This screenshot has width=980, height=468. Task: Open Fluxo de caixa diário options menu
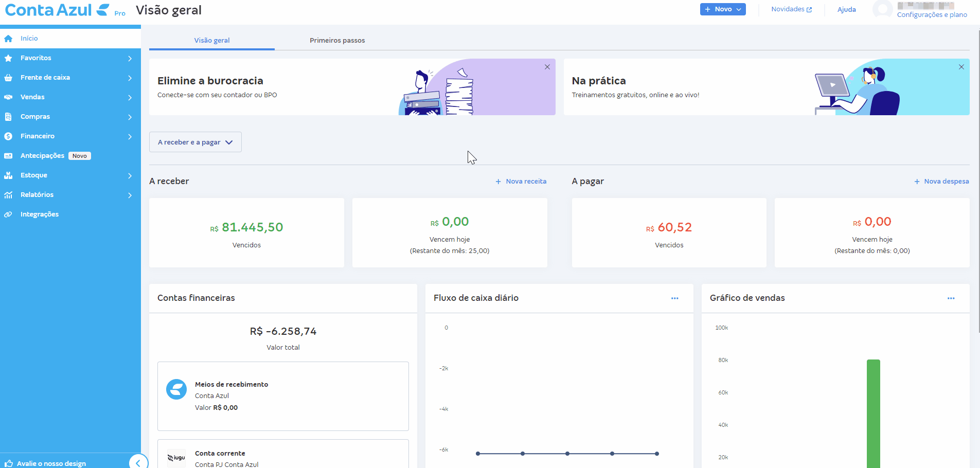674,298
